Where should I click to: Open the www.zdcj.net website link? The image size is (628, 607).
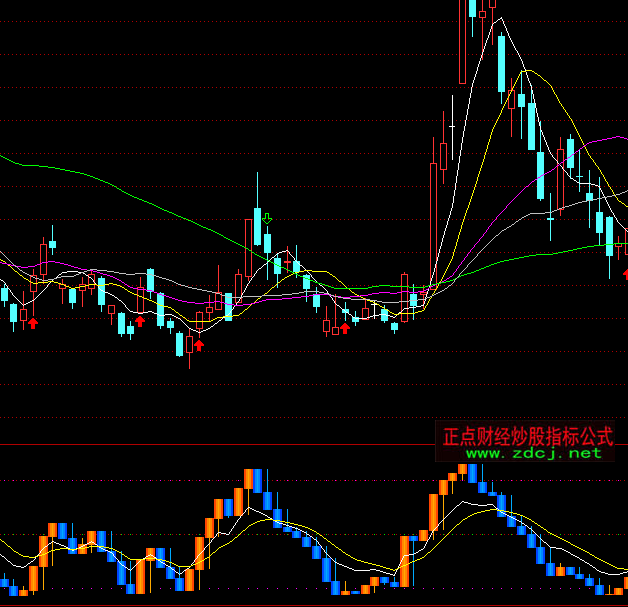(533, 453)
